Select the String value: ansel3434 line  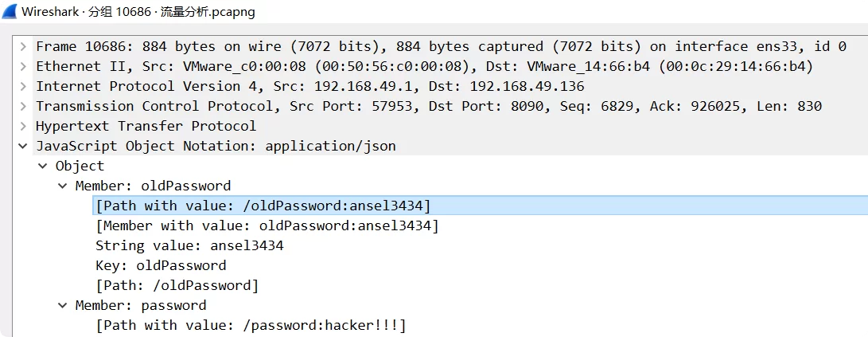[189, 246]
